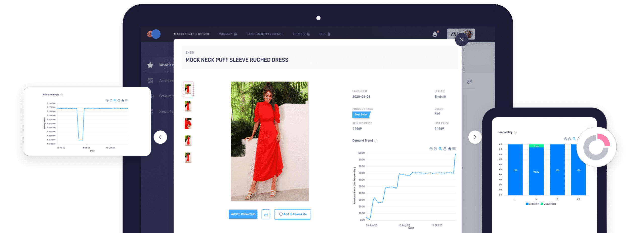
Task: Click the Add to Collection button
Action: pos(243,214)
